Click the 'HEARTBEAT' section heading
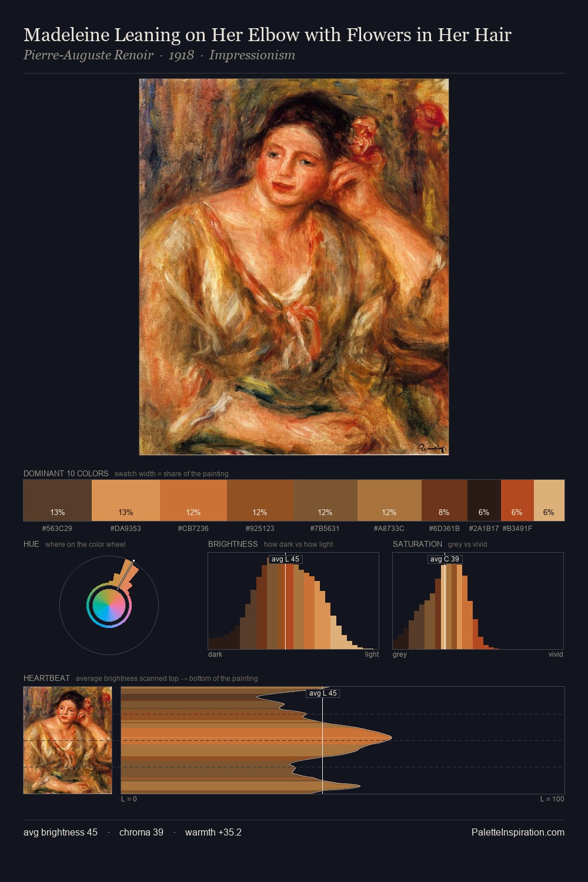 46,678
